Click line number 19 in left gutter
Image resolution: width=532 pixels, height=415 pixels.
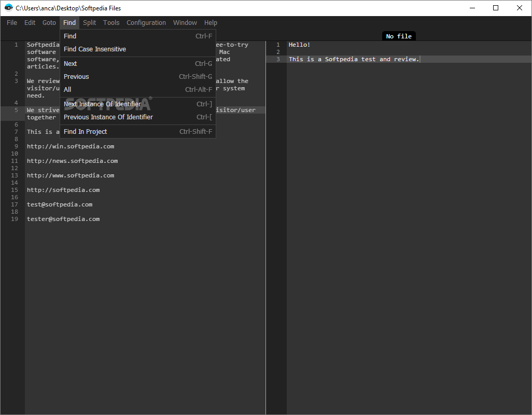tap(15, 219)
